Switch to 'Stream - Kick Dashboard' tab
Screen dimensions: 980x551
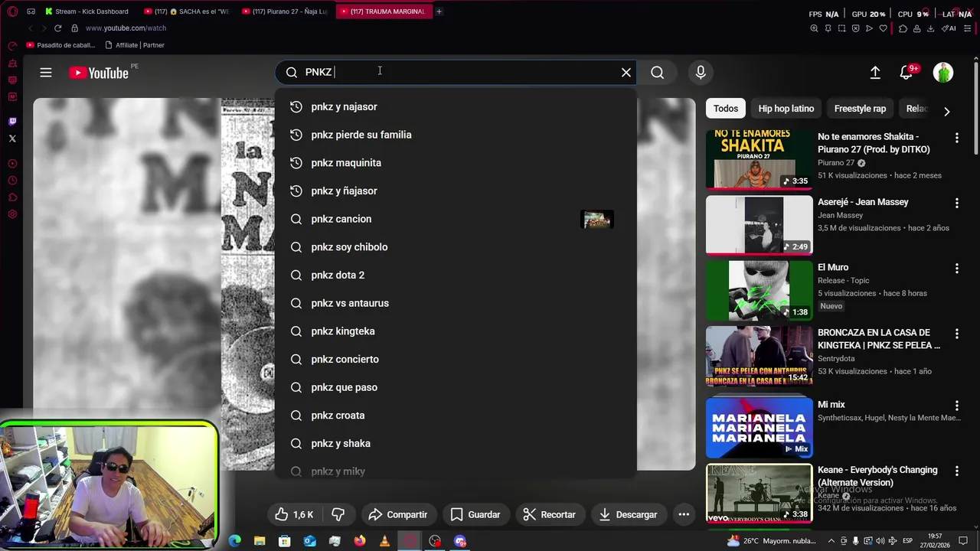[86, 11]
